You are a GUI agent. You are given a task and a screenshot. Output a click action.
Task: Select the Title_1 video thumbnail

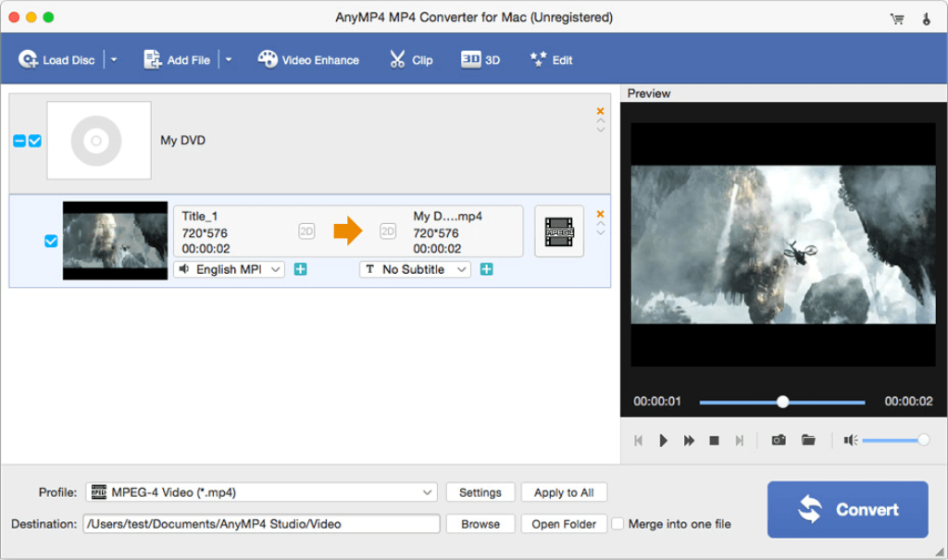[x=115, y=241]
